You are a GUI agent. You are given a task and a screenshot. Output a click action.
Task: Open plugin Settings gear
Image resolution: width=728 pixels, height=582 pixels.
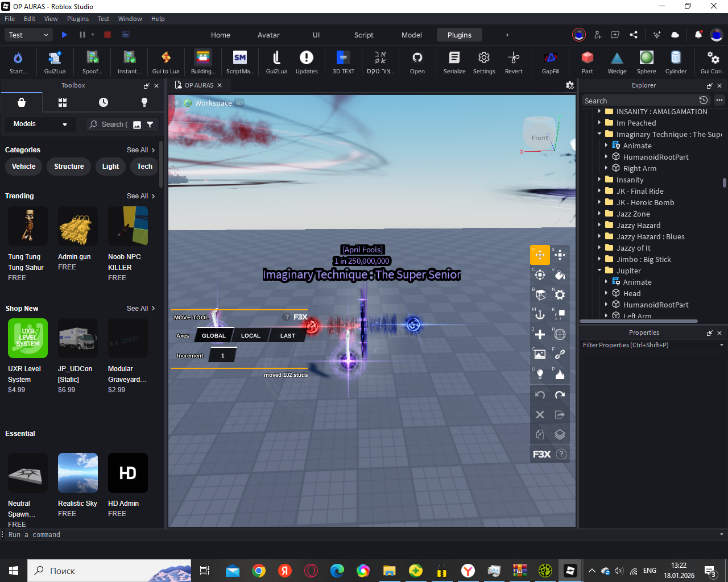click(x=484, y=61)
